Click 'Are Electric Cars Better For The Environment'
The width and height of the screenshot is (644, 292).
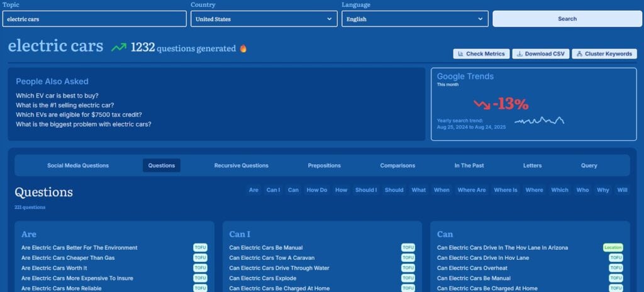click(x=79, y=247)
